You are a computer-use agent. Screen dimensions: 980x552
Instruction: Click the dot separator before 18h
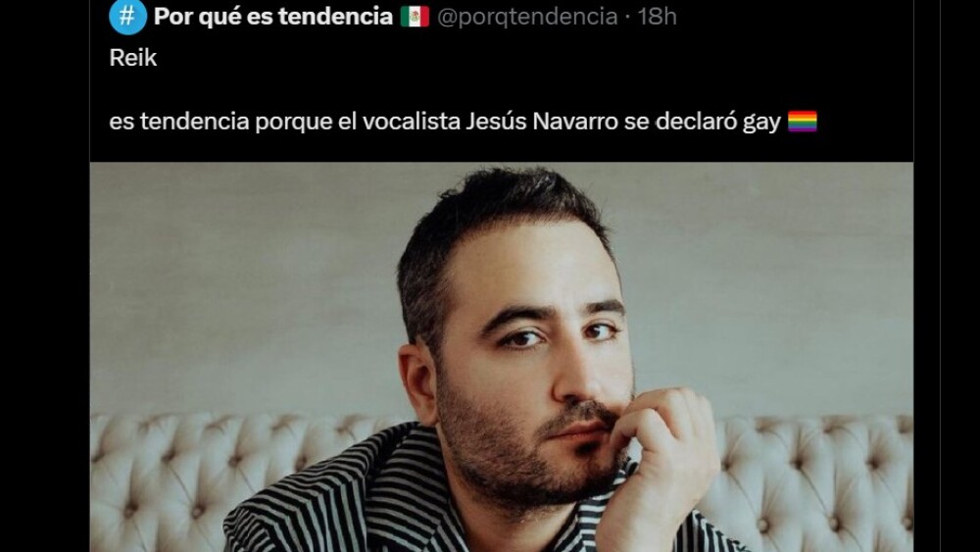tap(627, 18)
